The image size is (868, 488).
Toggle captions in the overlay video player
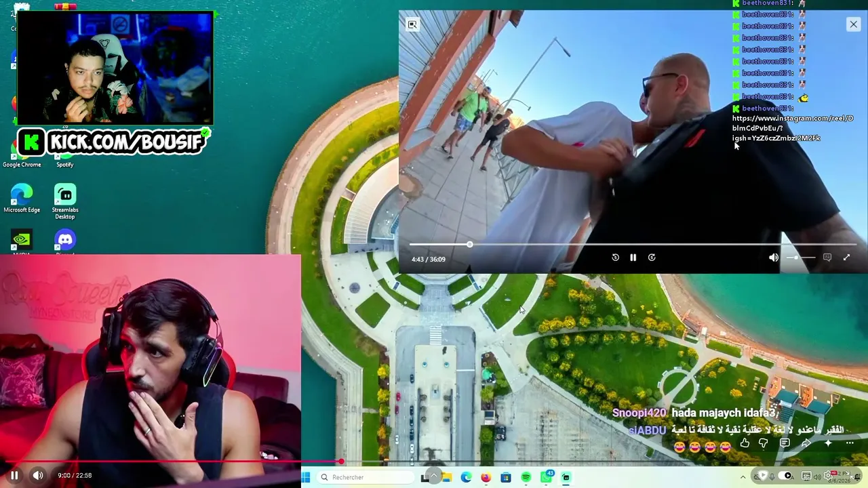pos(827,258)
